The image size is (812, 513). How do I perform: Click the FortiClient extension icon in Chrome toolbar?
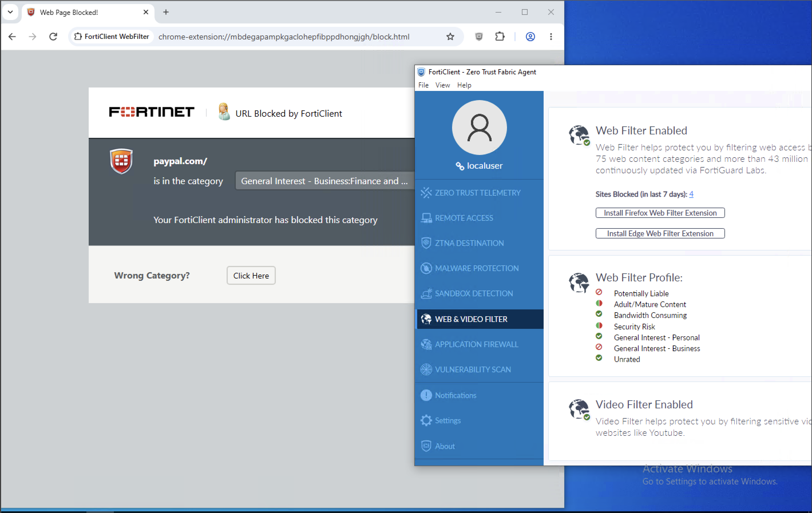479,36
